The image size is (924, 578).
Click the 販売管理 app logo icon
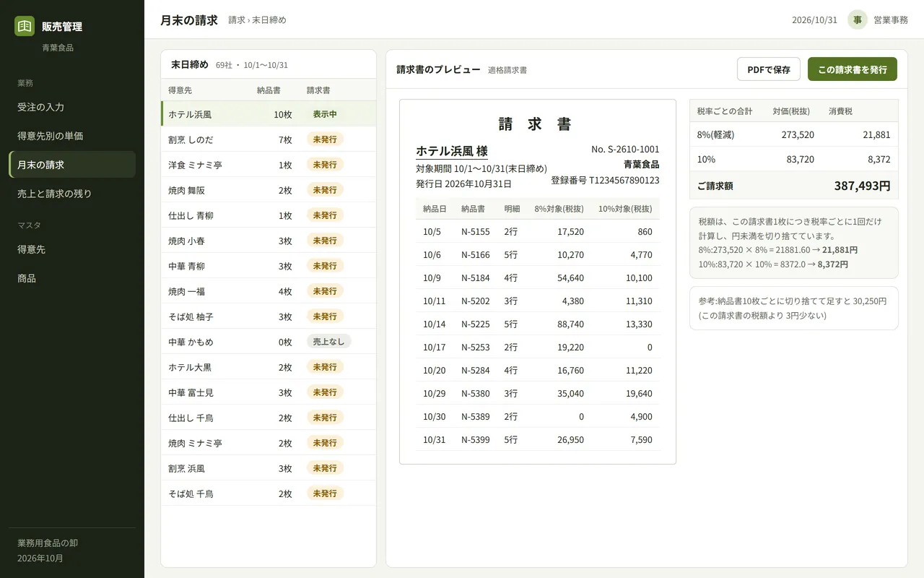pos(25,26)
